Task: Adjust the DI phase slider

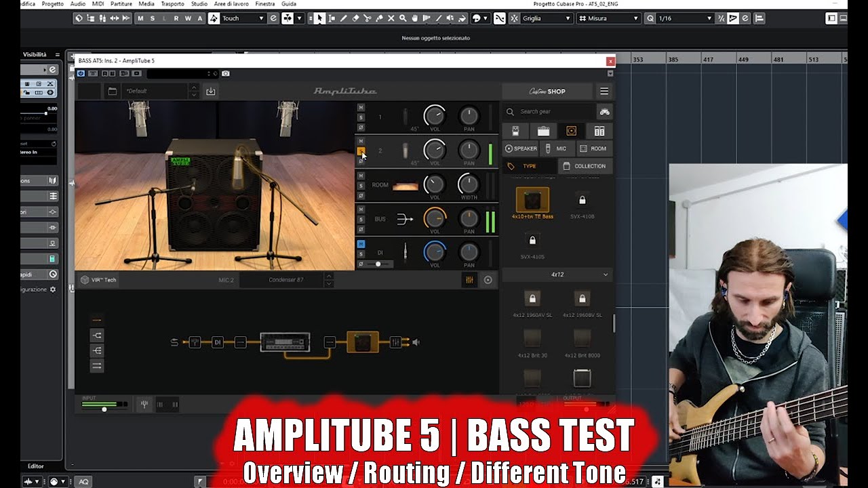Action: [x=378, y=264]
